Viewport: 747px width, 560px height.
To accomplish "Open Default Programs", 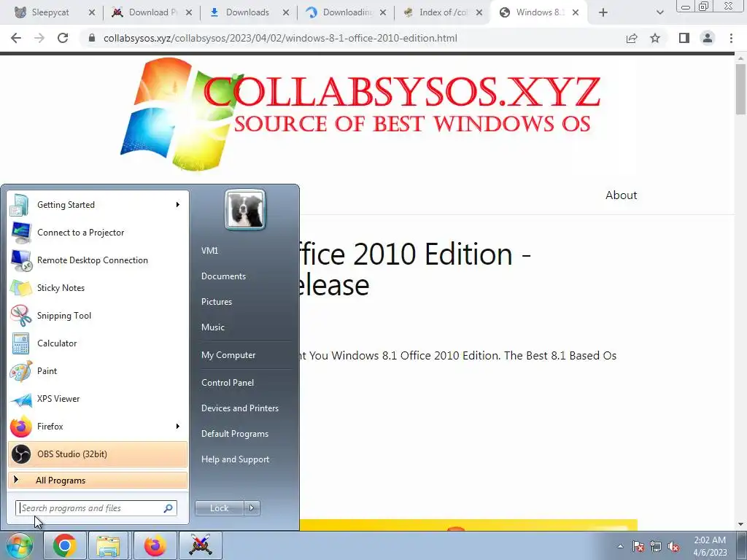I will pyautogui.click(x=234, y=435).
